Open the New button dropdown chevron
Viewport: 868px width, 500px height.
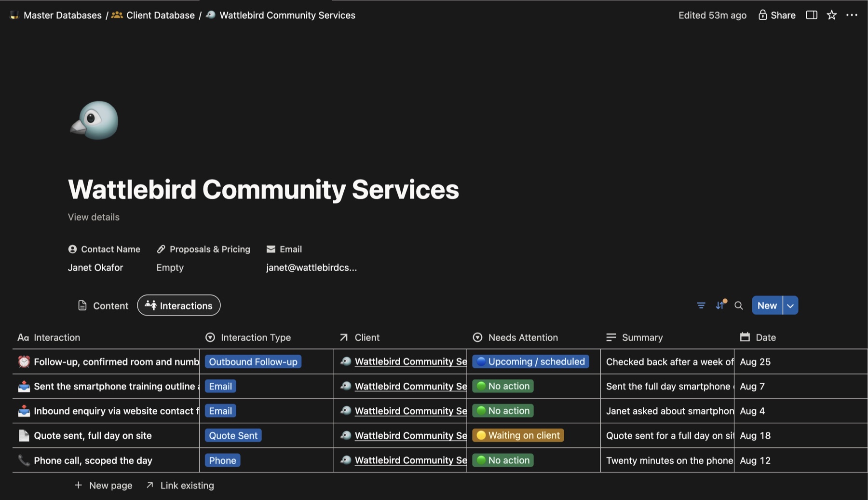[x=790, y=306]
